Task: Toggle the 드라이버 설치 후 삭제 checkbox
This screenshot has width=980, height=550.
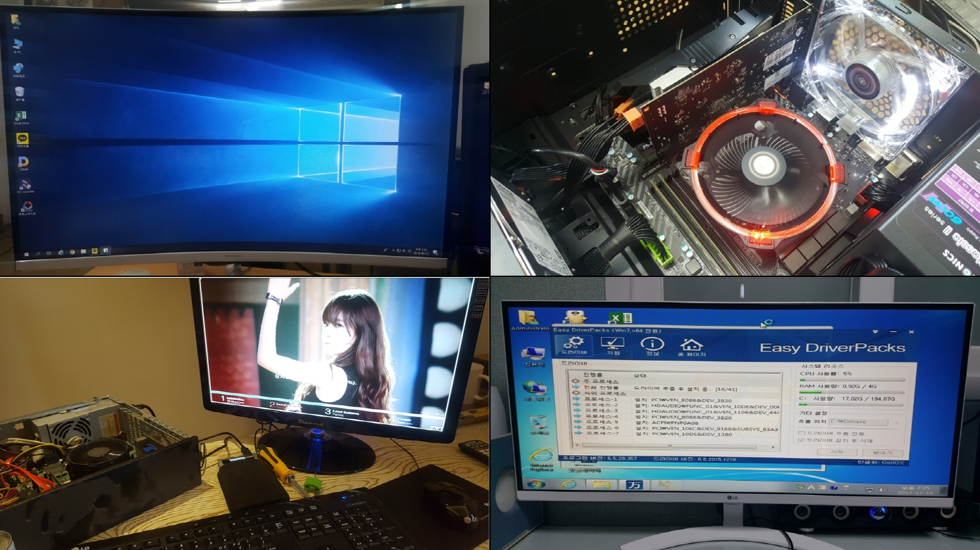Action: (x=801, y=441)
